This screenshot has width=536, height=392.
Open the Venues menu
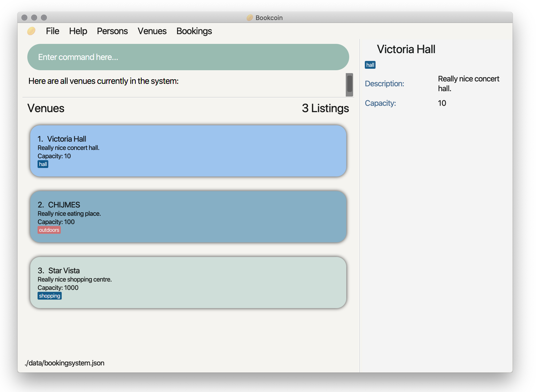[x=152, y=31]
